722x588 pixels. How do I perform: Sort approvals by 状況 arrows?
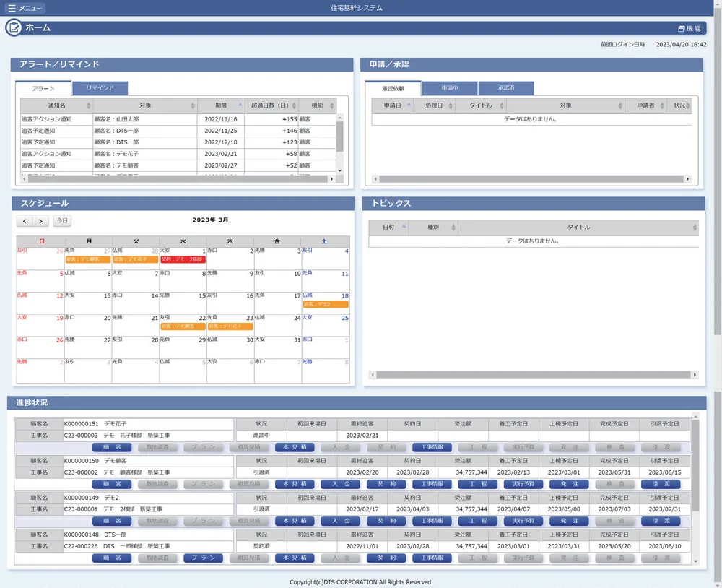(687, 105)
